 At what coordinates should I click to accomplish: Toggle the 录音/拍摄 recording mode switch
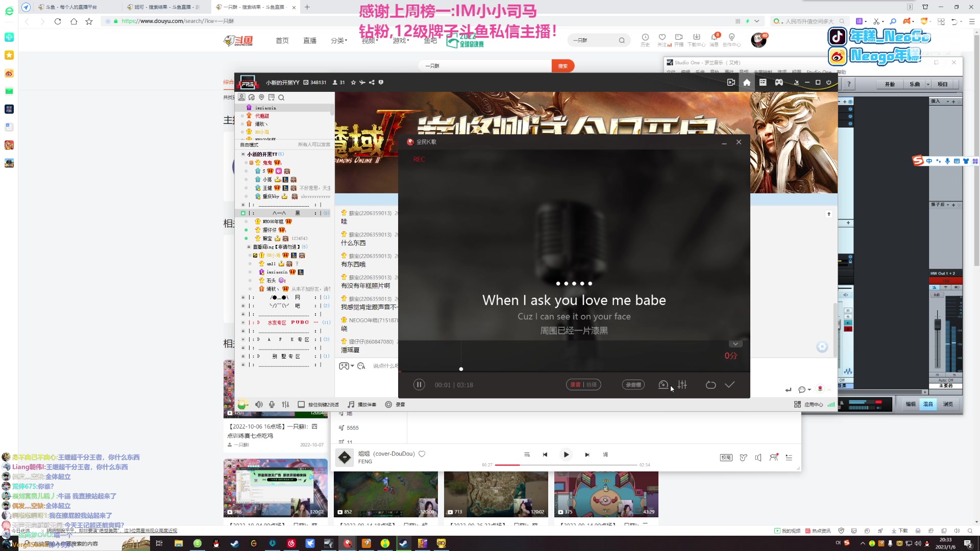pos(583,385)
